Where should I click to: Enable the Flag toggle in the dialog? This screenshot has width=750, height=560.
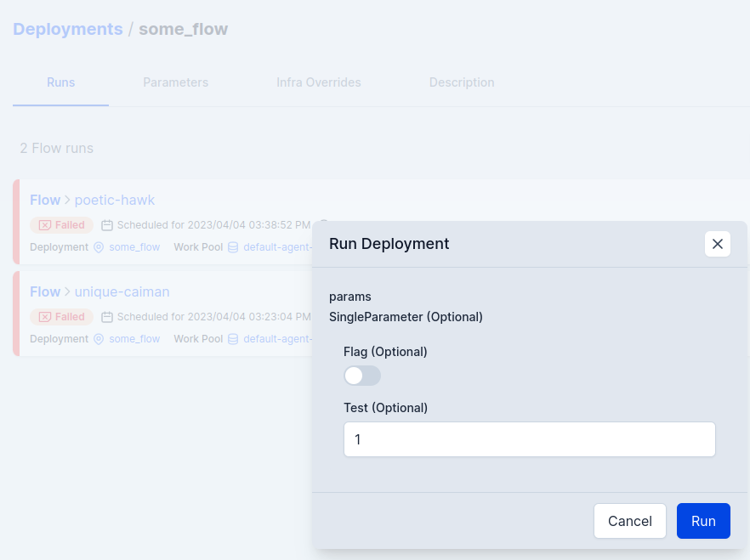[x=362, y=375]
